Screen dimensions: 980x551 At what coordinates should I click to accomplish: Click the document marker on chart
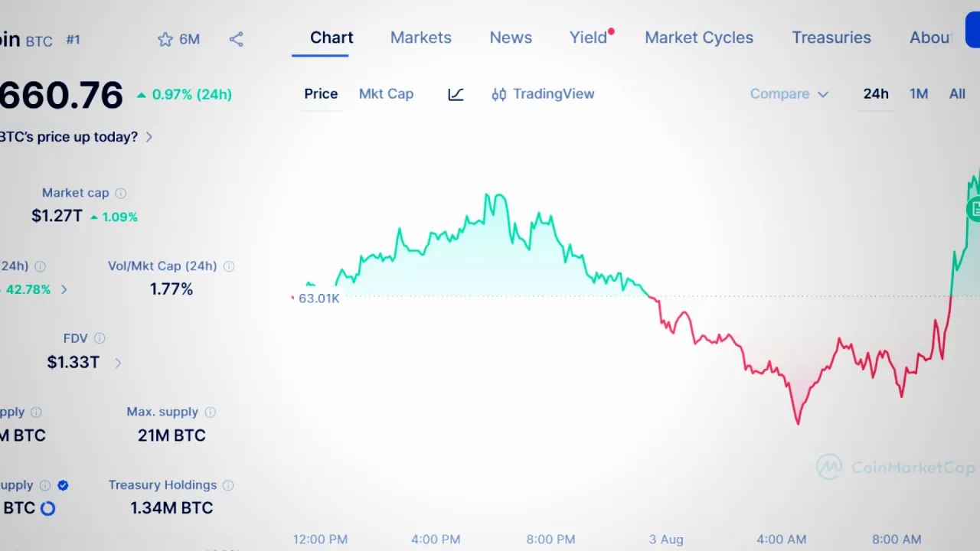click(975, 208)
